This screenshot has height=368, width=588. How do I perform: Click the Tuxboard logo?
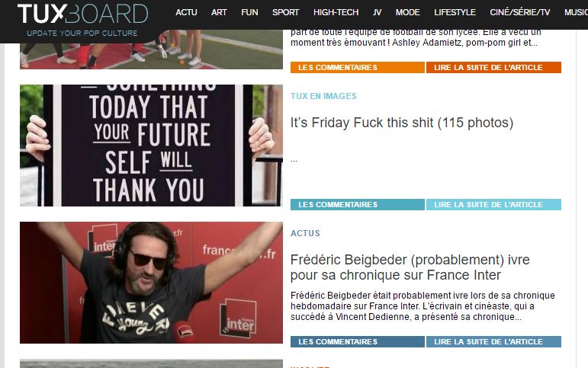(82, 20)
